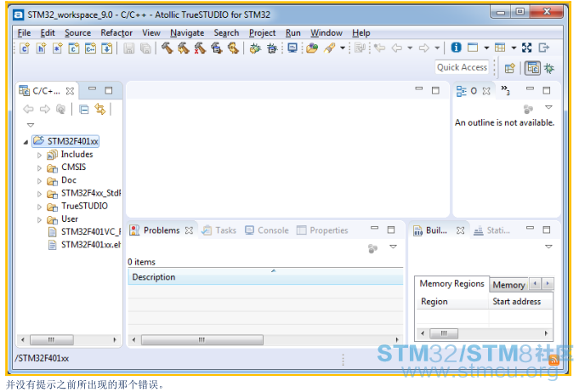This screenshot has height=392, width=579.
Task: Open the terminal monitor icon
Action: click(292, 48)
